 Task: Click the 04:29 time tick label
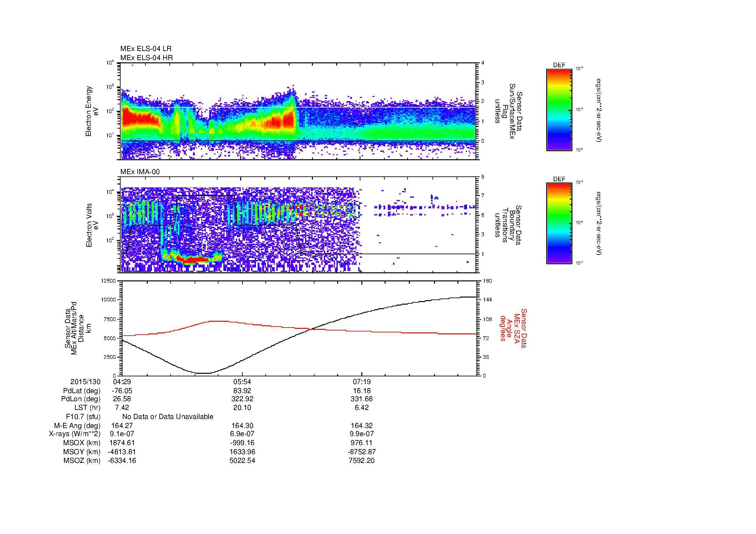122,382
